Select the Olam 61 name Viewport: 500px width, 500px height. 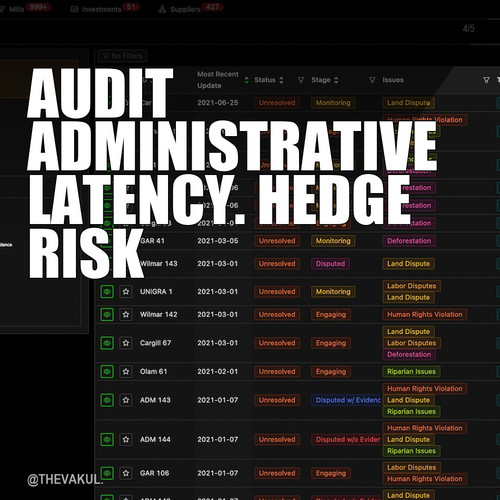coord(153,371)
